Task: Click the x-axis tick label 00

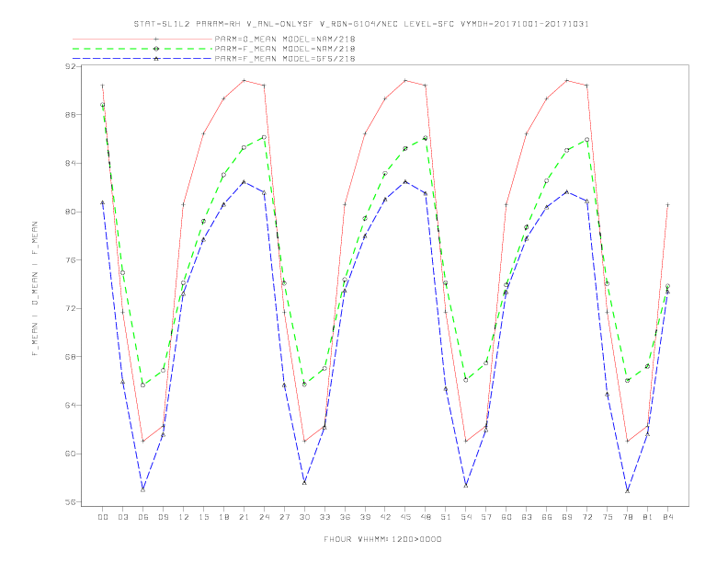Action: point(103,517)
